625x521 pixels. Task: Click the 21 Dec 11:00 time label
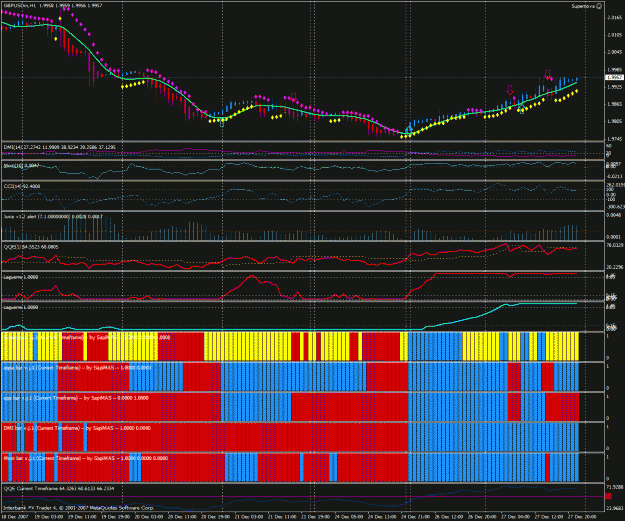(282, 517)
